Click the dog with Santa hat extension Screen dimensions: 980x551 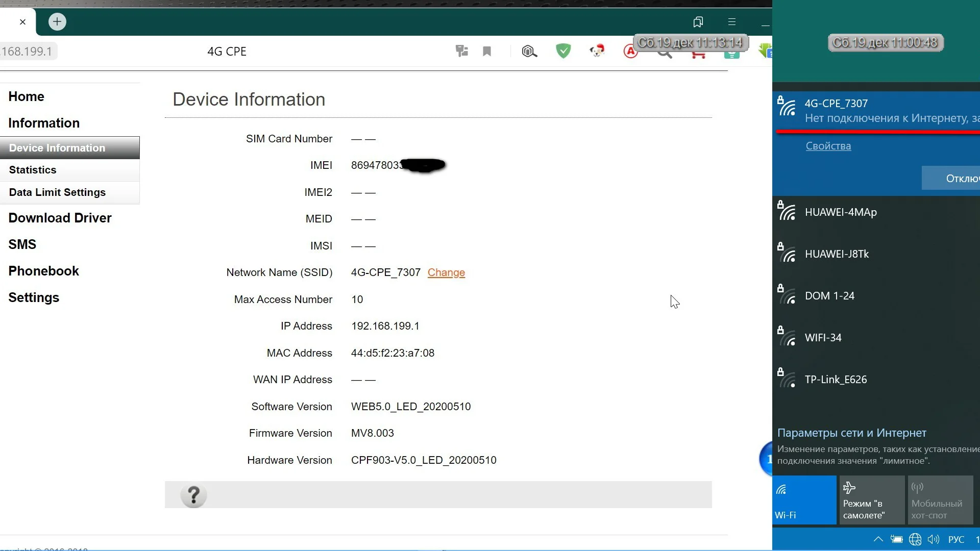(x=597, y=51)
